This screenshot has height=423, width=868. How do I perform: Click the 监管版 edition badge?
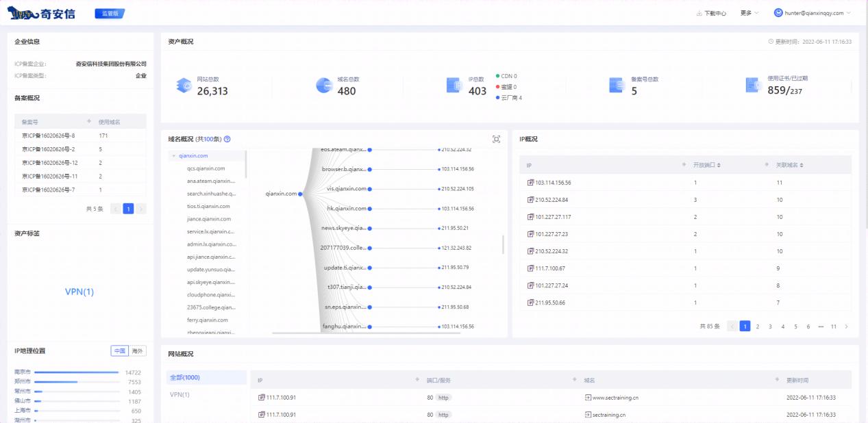click(x=110, y=13)
